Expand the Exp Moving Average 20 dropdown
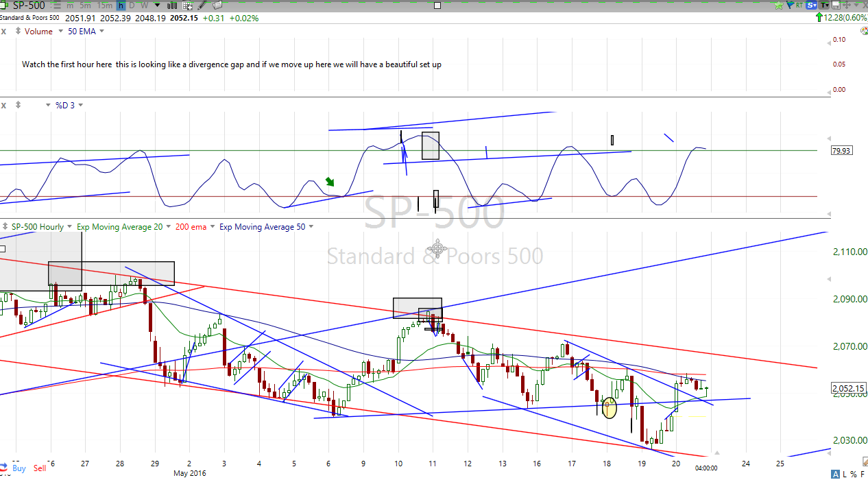 point(168,227)
